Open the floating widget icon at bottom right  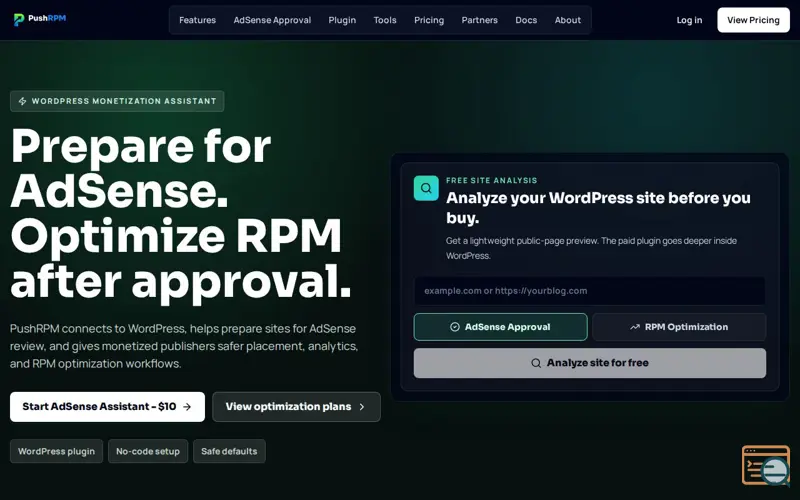coord(766,465)
